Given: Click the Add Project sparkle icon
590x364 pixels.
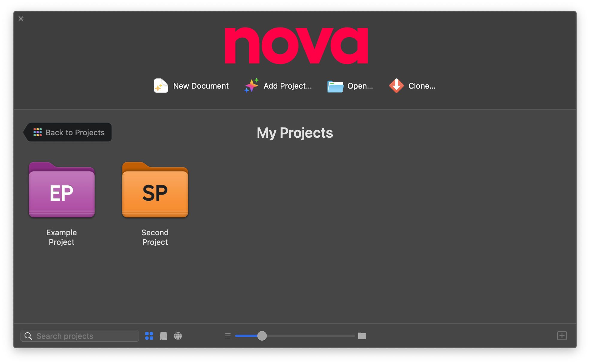Looking at the screenshot, I should point(251,86).
